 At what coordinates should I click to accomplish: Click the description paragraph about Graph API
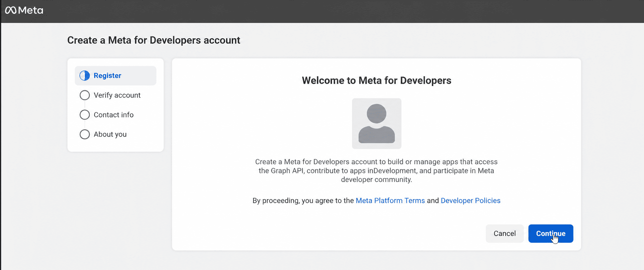click(376, 171)
